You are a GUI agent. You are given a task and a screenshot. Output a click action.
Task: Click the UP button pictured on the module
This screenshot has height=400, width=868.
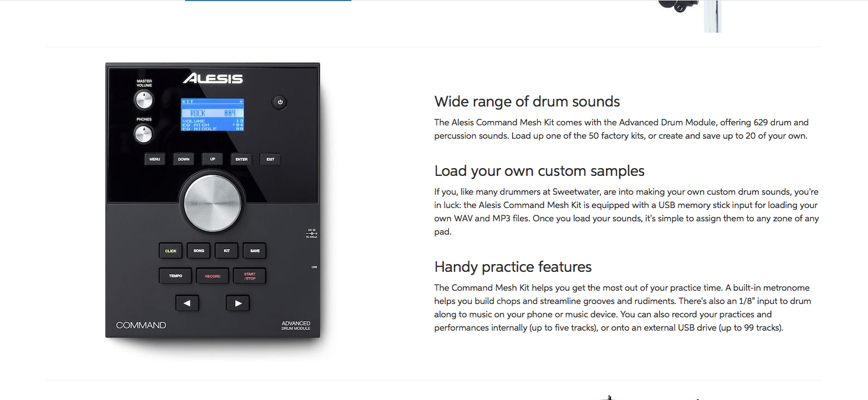(212, 159)
